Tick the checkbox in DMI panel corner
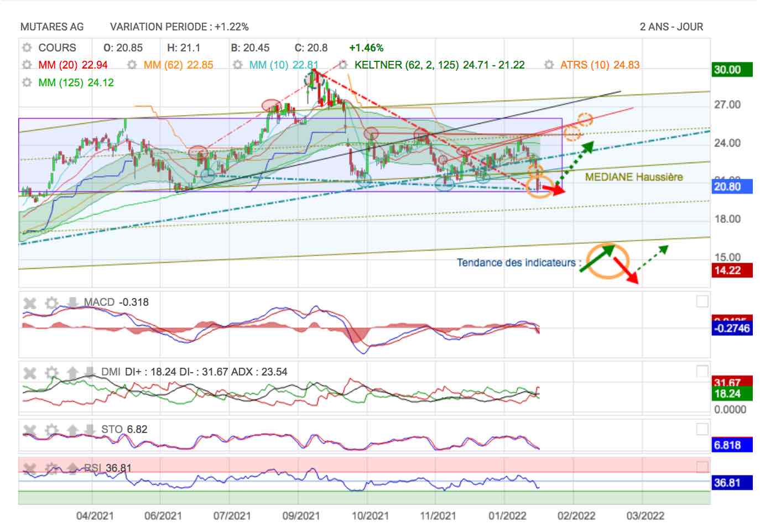 702,371
